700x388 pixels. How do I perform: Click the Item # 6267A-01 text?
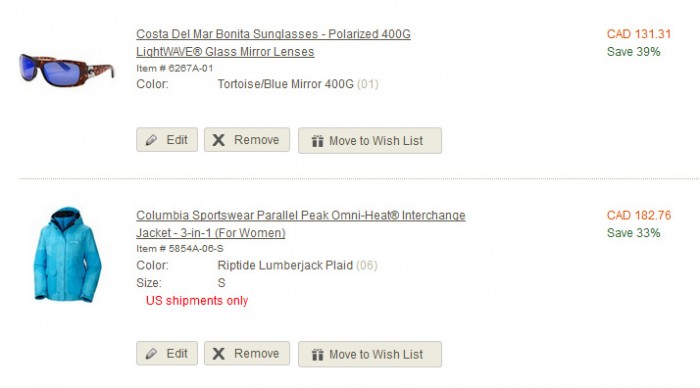[x=175, y=68]
